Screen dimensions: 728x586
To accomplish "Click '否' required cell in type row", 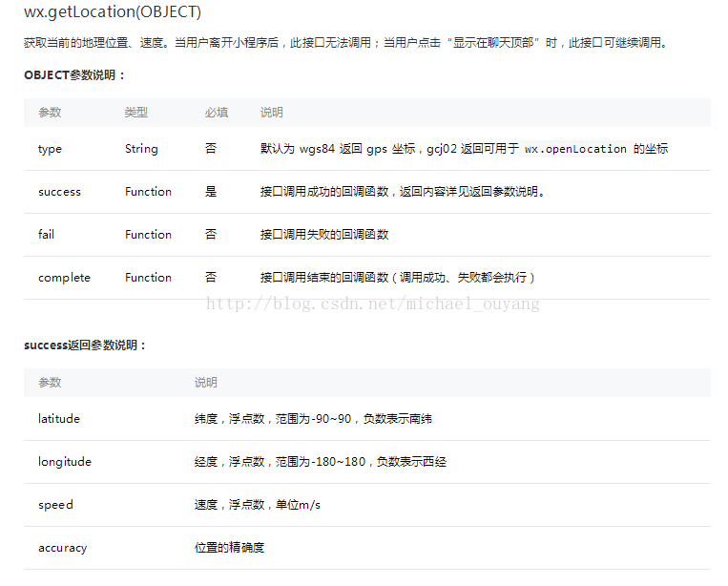I will coord(211,149).
